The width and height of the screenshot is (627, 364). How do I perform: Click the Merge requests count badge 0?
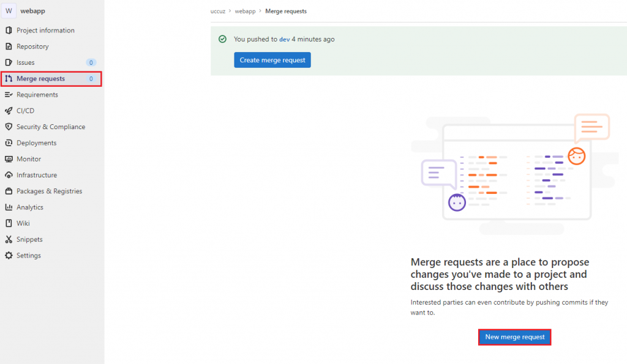pos(91,79)
